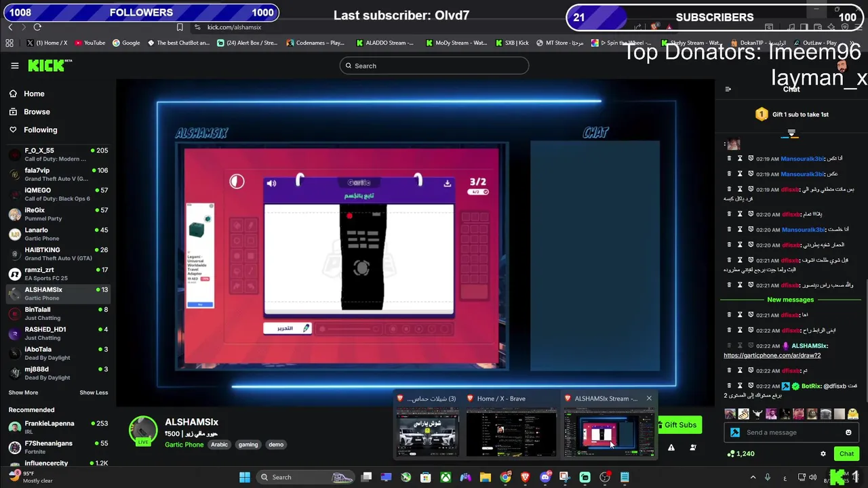Open Brave browser from taskbar
Screen dimensions: 868x488
click(526, 477)
